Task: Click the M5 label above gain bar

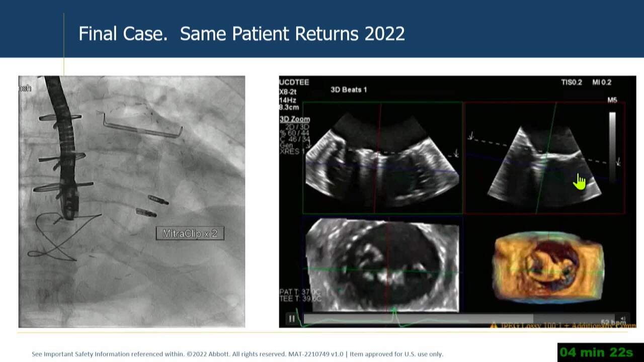Action: coord(612,100)
